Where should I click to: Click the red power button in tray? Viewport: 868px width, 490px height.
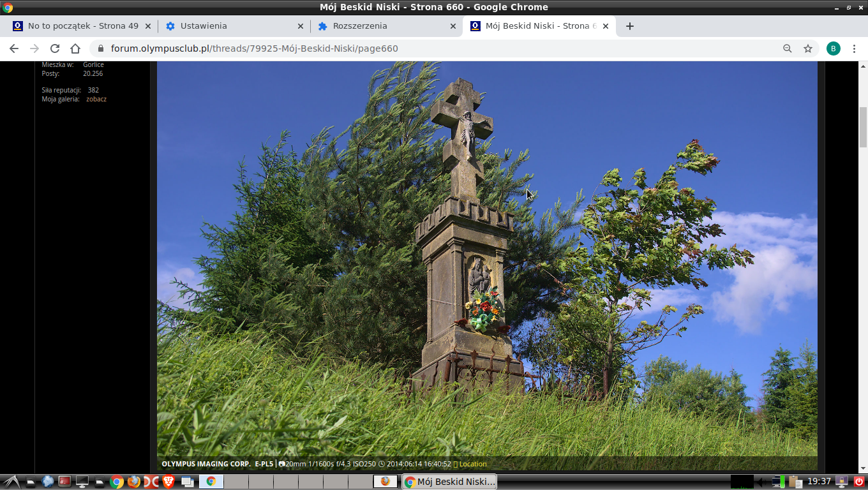tap(859, 482)
